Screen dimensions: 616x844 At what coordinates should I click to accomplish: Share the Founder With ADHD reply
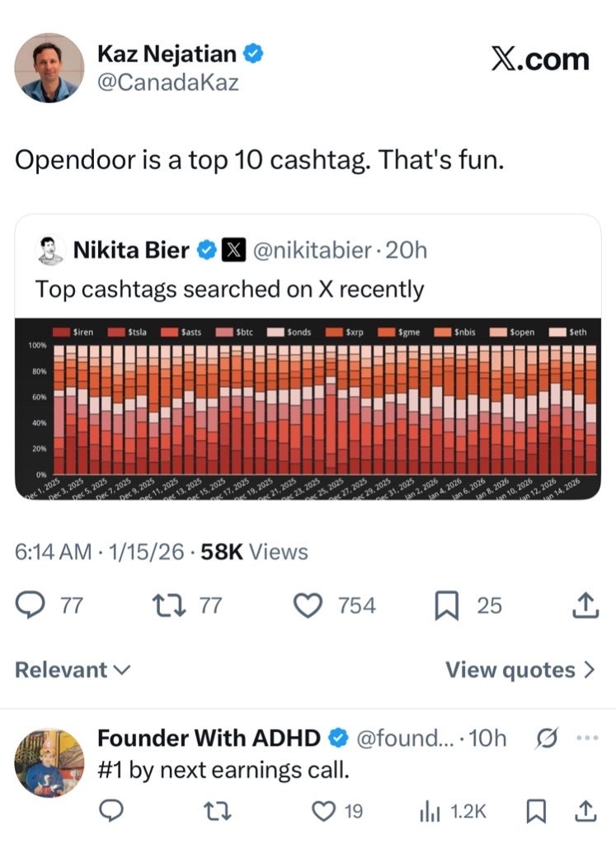click(585, 811)
